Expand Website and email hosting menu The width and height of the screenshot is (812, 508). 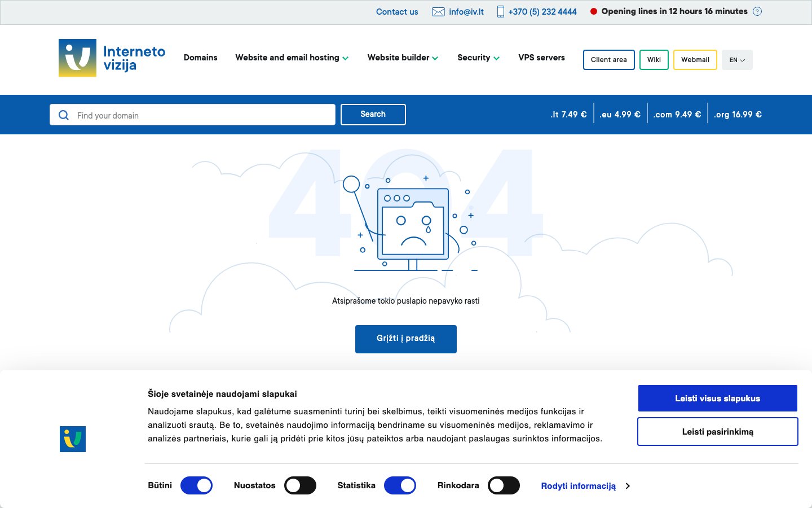coord(292,58)
